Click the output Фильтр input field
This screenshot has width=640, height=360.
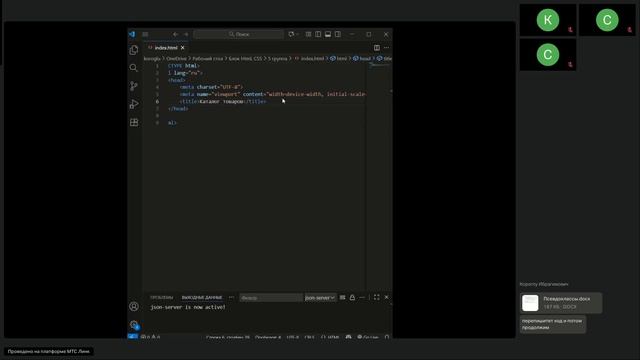click(x=271, y=298)
